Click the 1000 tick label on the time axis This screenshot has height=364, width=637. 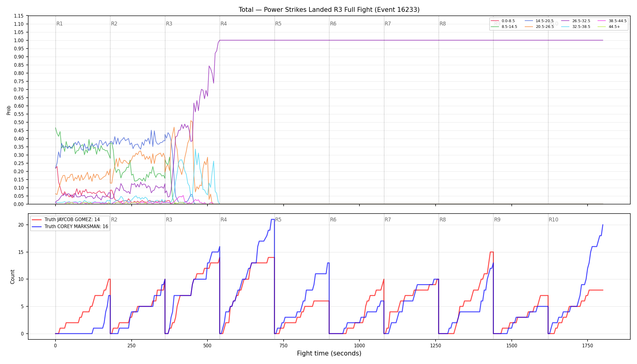359,345
